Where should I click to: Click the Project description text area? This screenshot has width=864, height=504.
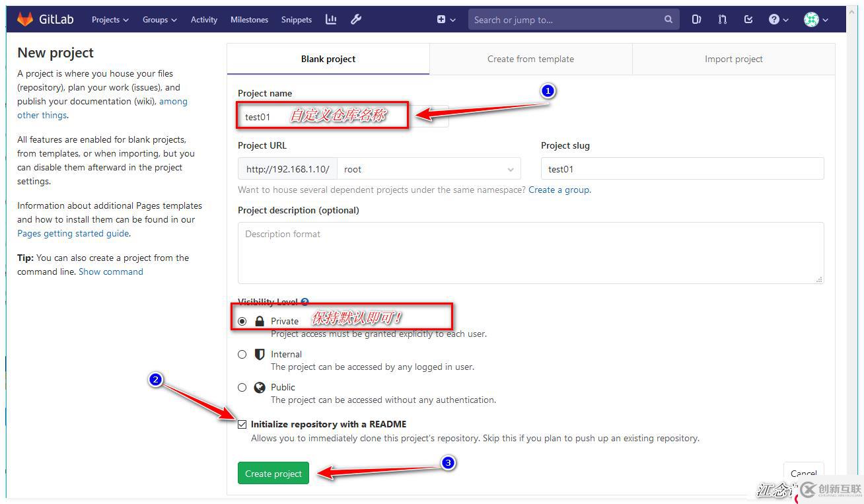530,253
